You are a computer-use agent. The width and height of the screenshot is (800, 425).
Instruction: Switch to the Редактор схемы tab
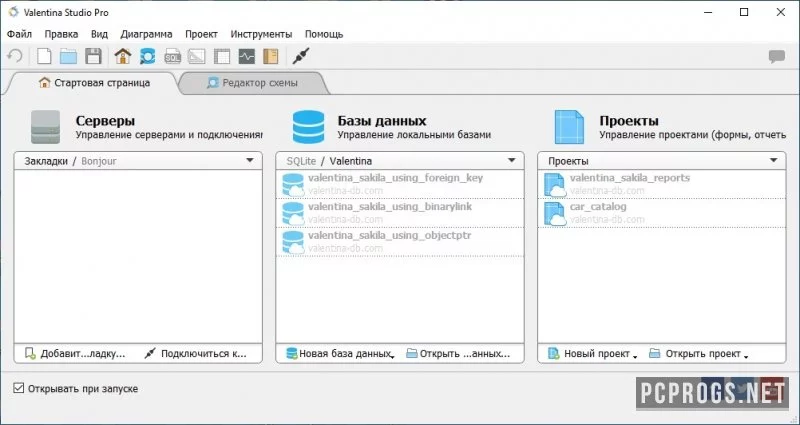click(x=253, y=83)
